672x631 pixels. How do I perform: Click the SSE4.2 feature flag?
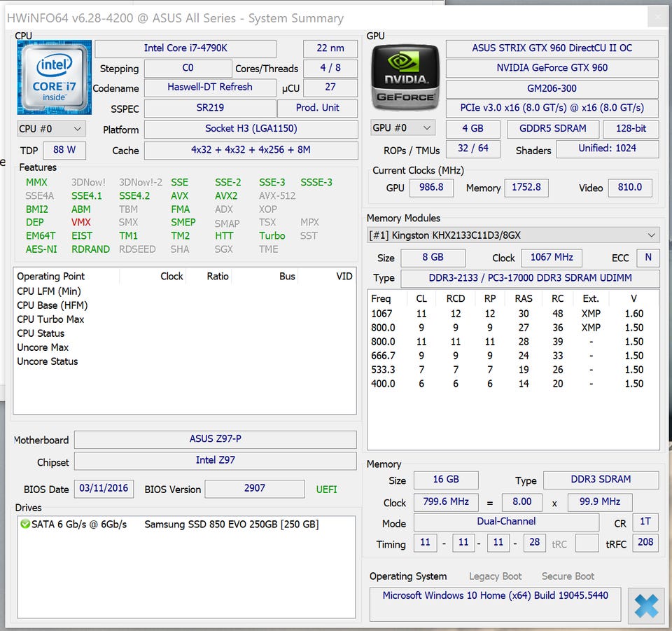coord(134,196)
